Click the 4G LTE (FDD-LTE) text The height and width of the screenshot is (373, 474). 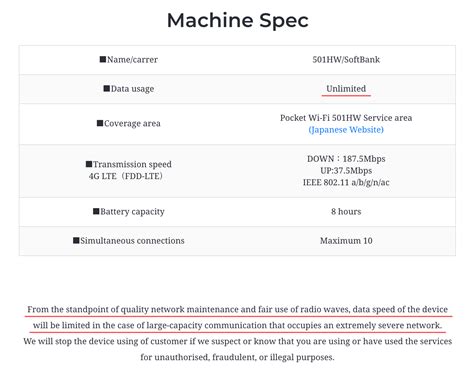[126, 176]
